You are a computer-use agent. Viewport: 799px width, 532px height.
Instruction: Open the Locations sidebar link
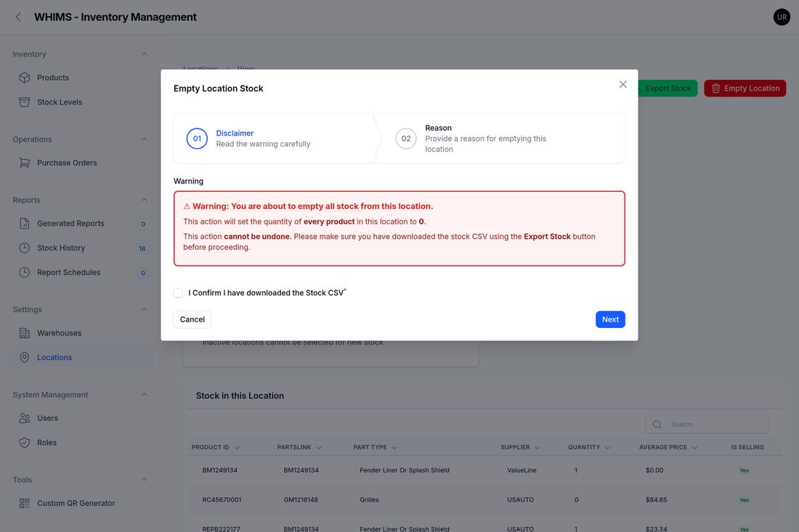81,357
